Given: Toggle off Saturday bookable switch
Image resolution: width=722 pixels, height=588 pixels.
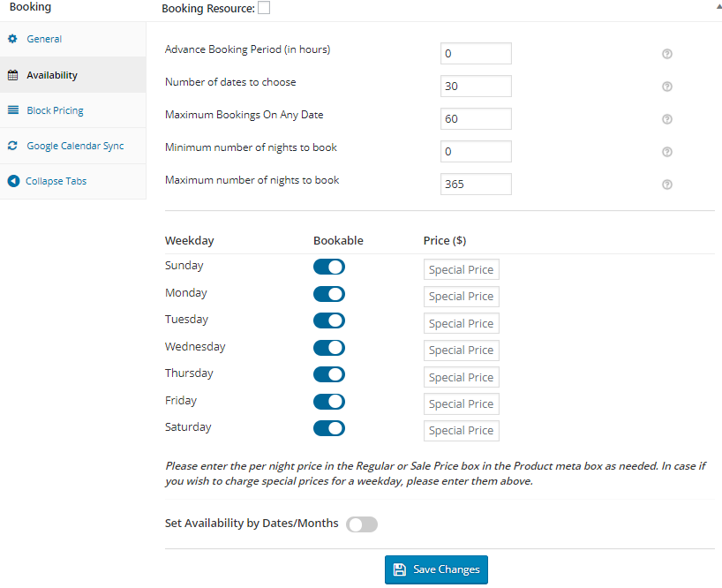Looking at the screenshot, I should click(328, 428).
